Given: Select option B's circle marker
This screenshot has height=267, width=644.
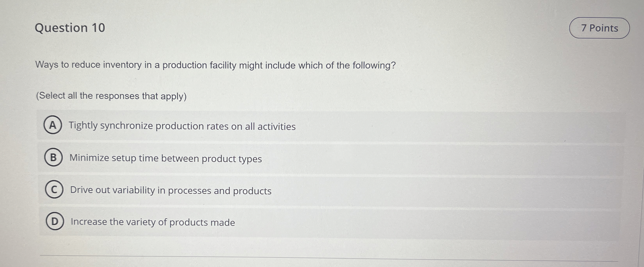Looking at the screenshot, I should [x=54, y=158].
